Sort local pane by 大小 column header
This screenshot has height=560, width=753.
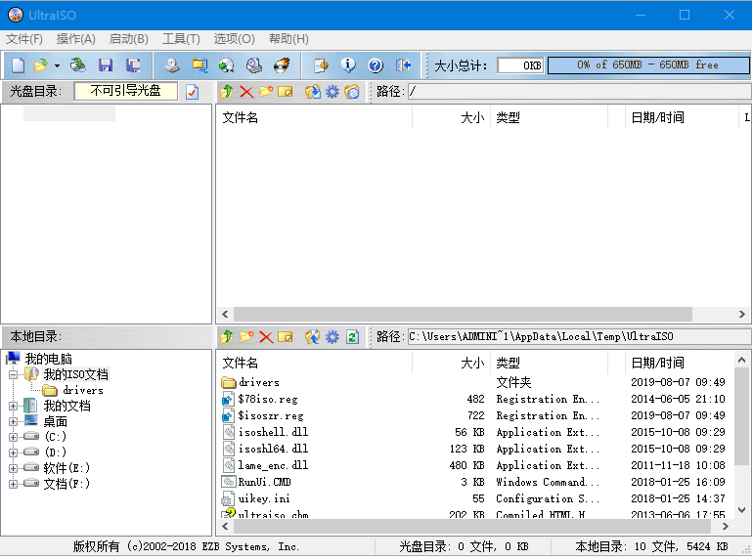[x=451, y=363]
